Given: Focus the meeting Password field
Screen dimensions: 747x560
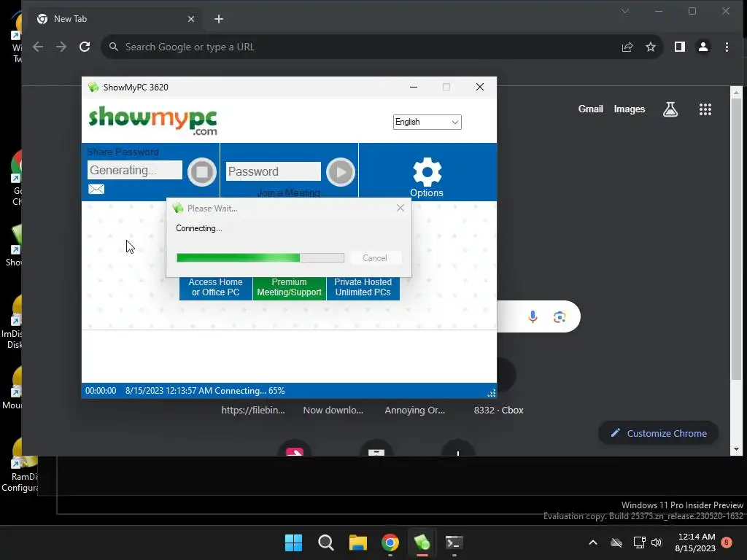Looking at the screenshot, I should click(x=274, y=171).
